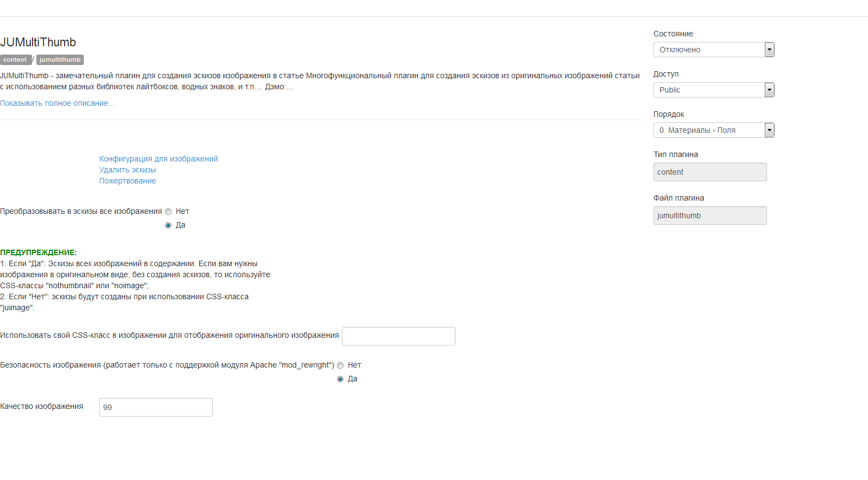Switch to the Удалить эскизы tab link
The image size is (868, 480).
pyautogui.click(x=127, y=170)
